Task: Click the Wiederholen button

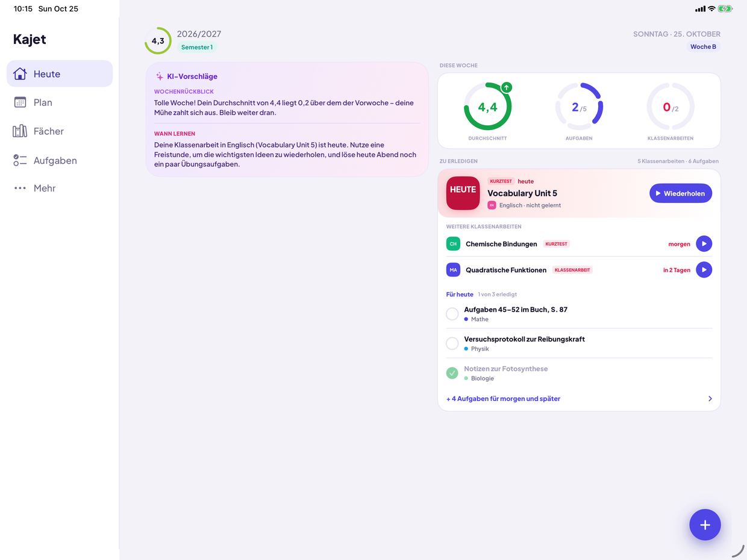Action: point(681,193)
